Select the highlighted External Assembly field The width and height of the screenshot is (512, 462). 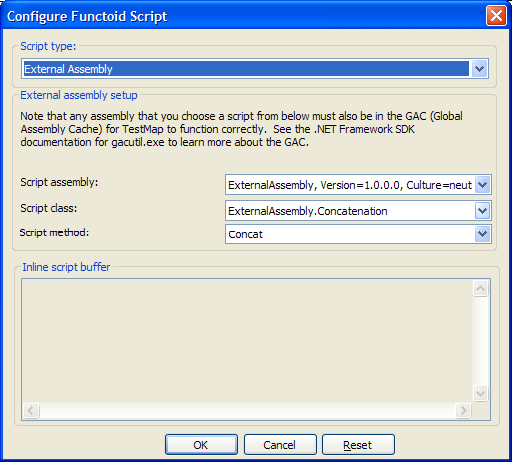(246, 69)
